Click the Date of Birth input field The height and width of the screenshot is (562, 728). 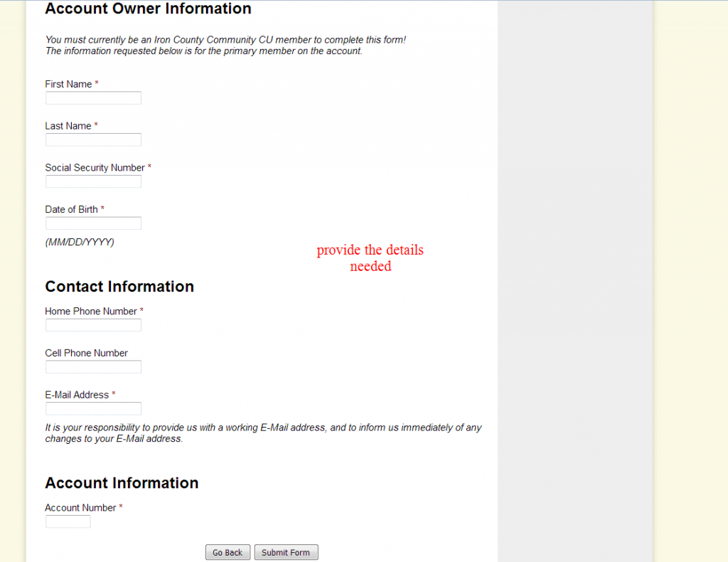click(x=93, y=223)
